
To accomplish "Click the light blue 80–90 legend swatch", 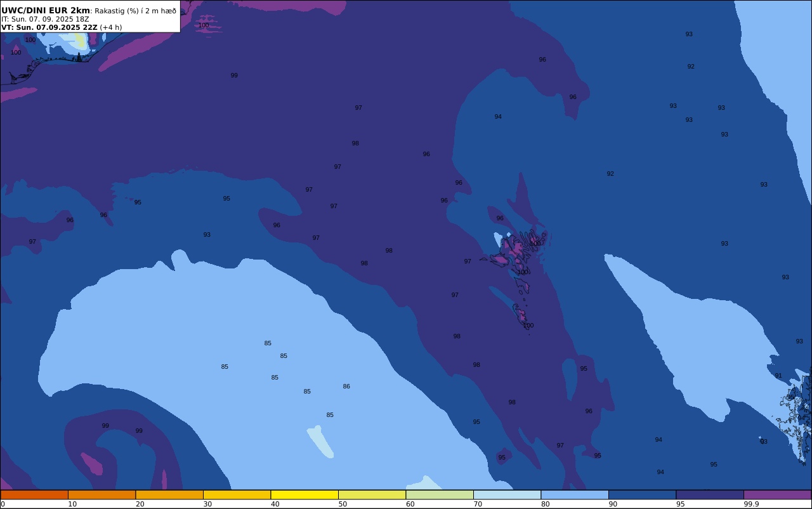I will pyautogui.click(x=575, y=494).
